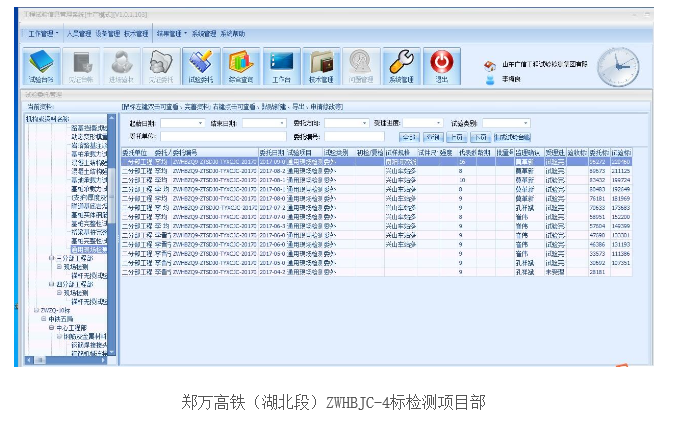
Task: Open the 系统帮助 menu
Action: click(x=232, y=33)
